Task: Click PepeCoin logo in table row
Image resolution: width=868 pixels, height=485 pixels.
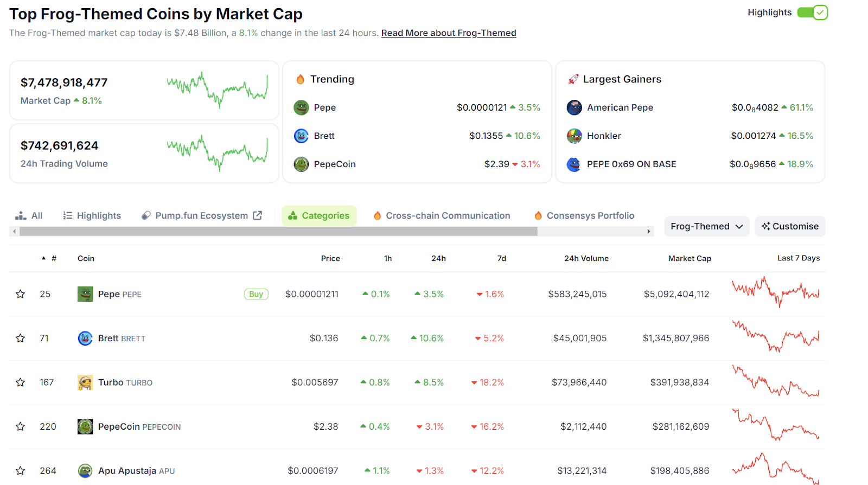Action: point(85,426)
